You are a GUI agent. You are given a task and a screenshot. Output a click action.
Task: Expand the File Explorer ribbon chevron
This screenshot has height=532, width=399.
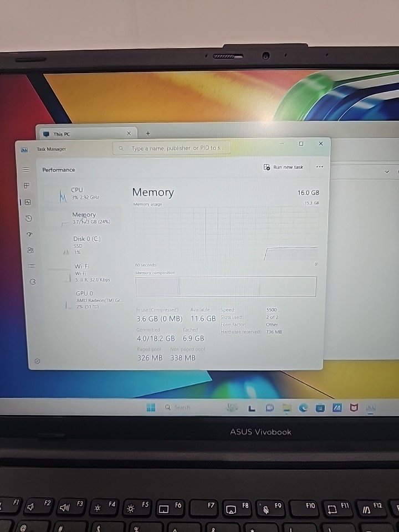pos(387,172)
